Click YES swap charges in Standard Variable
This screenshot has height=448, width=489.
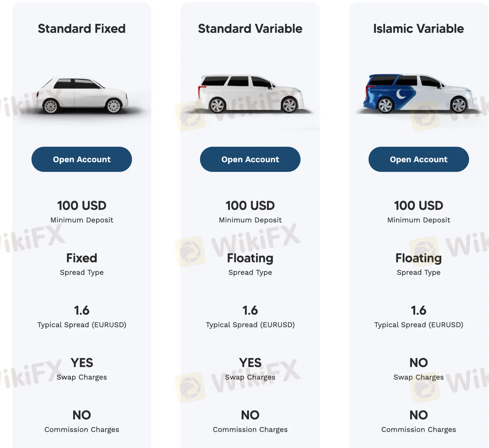coord(250,363)
